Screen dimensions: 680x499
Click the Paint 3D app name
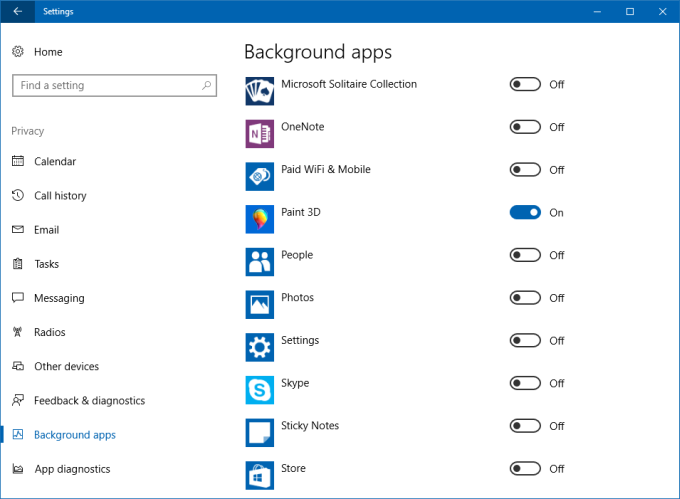pos(301,212)
